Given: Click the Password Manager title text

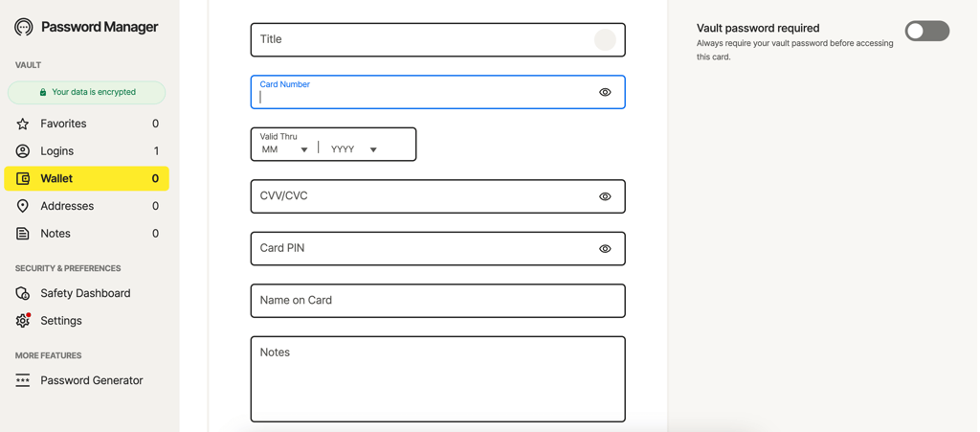Looking at the screenshot, I should [x=100, y=27].
